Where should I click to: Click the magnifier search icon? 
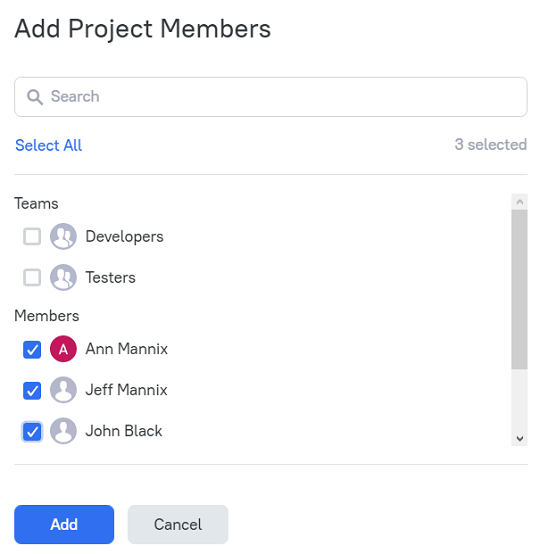(35, 97)
